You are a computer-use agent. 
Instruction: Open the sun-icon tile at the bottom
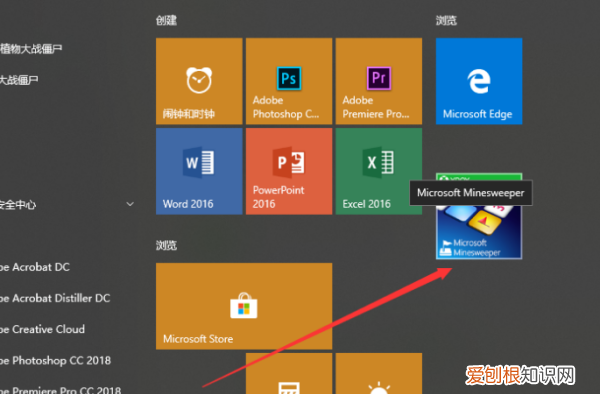pyautogui.click(x=379, y=374)
